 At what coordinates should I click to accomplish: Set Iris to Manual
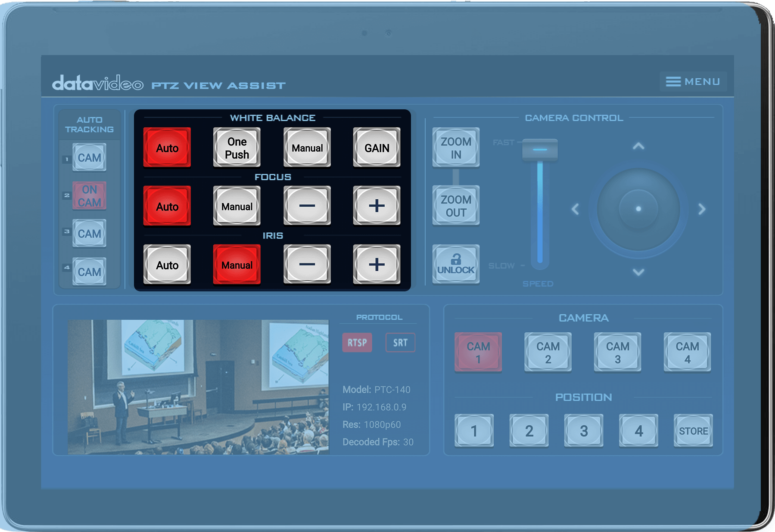click(x=237, y=265)
